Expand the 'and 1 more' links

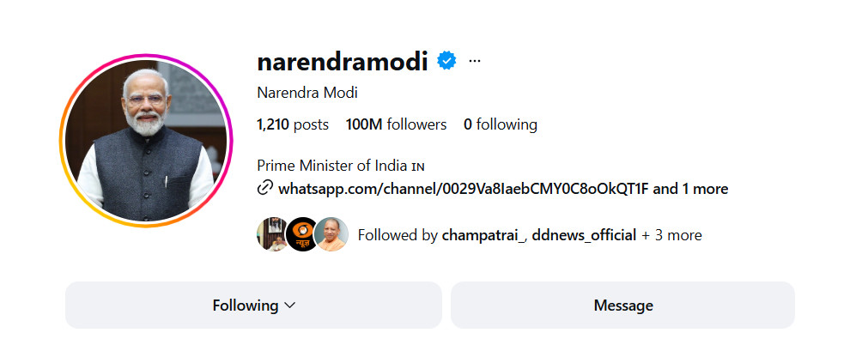click(x=690, y=189)
